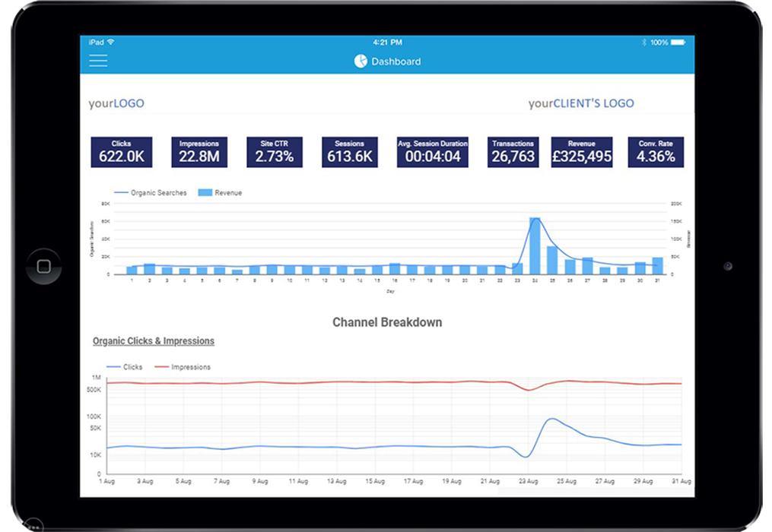
Task: Tap the battery icon in the status bar
Action: click(678, 43)
